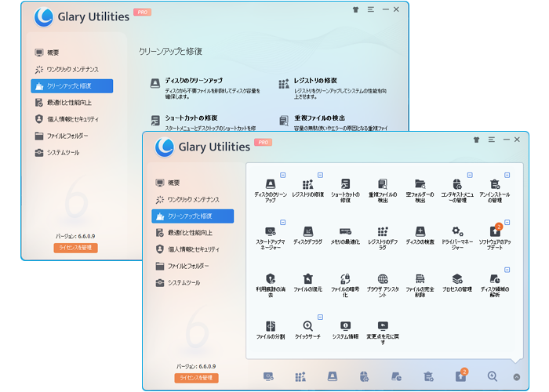
Task: Launch レジストリのデフラグ tool
Action: pos(383,238)
